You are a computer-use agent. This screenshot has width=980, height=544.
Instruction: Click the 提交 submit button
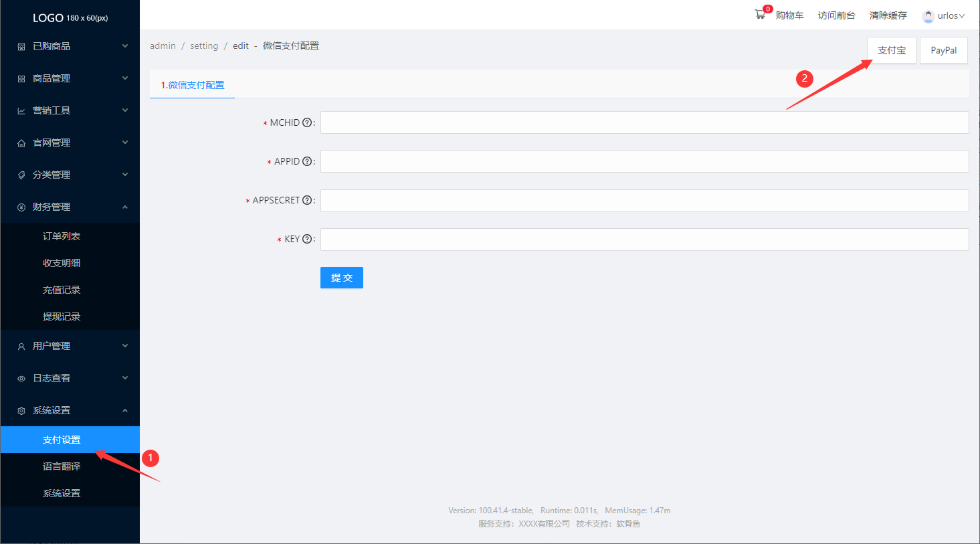(342, 278)
